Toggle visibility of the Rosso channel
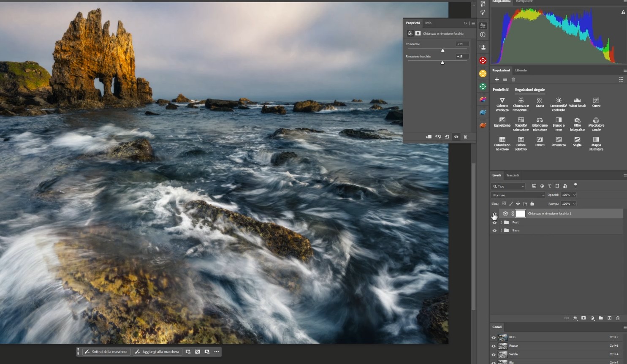This screenshot has height=364, width=627. click(494, 346)
